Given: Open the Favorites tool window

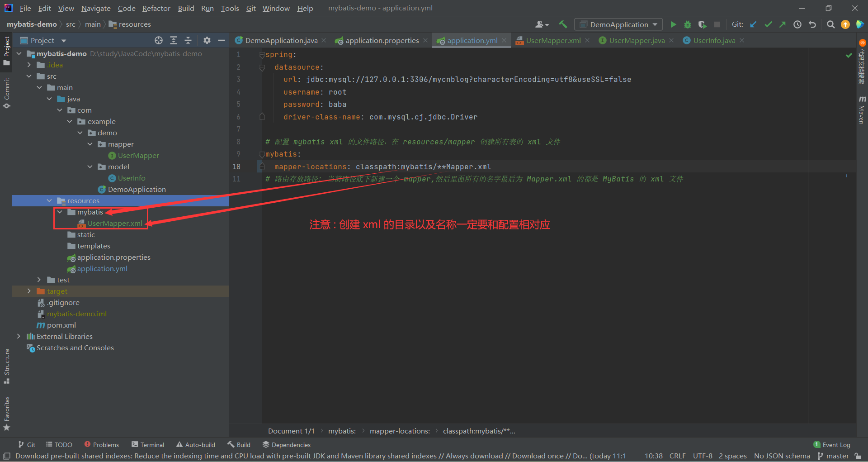Looking at the screenshot, I should 6,413.
